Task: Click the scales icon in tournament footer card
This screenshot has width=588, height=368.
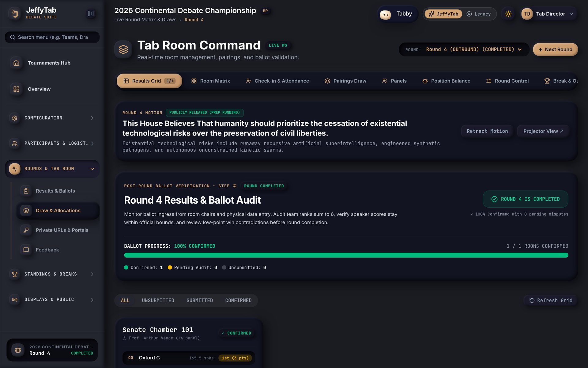Action: (18, 350)
